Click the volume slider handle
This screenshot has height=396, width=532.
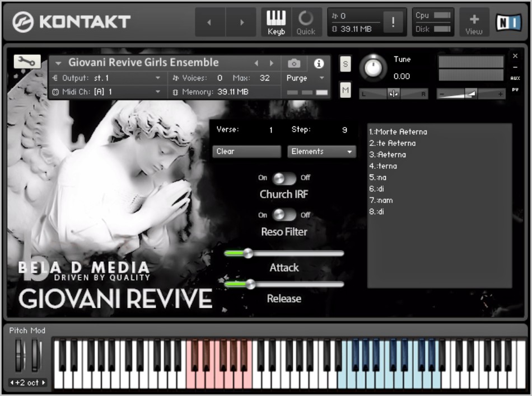[x=470, y=94]
